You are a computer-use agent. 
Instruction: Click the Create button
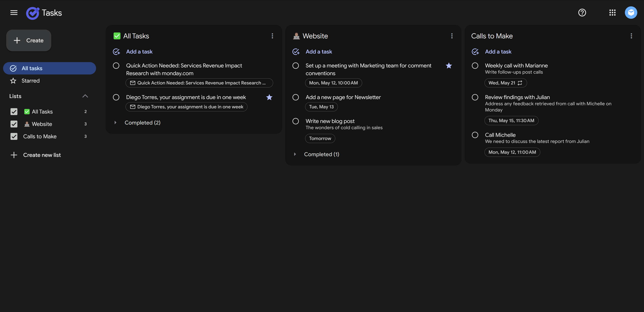29,40
